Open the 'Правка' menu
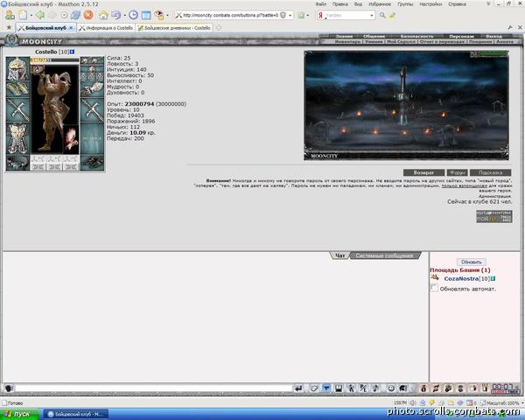 pos(339,4)
